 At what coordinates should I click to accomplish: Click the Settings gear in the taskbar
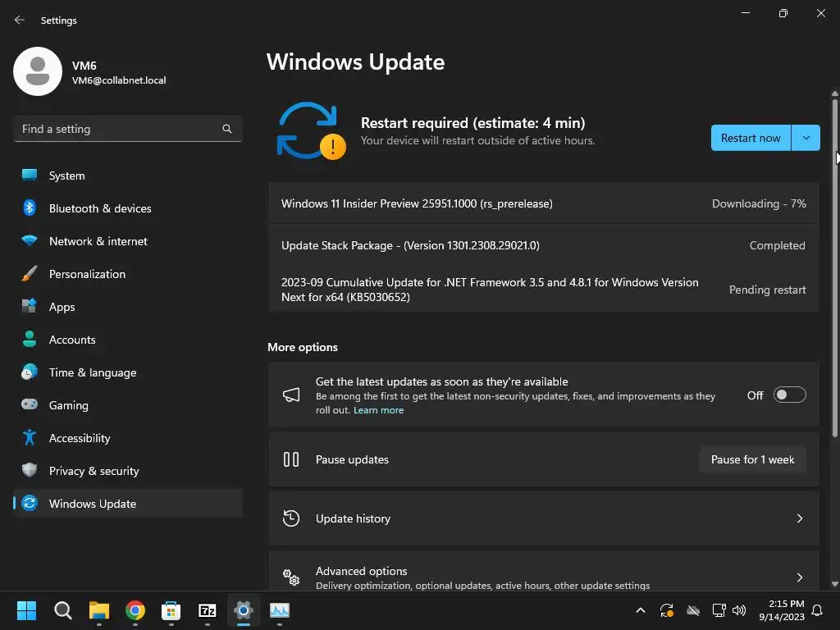pos(243,610)
